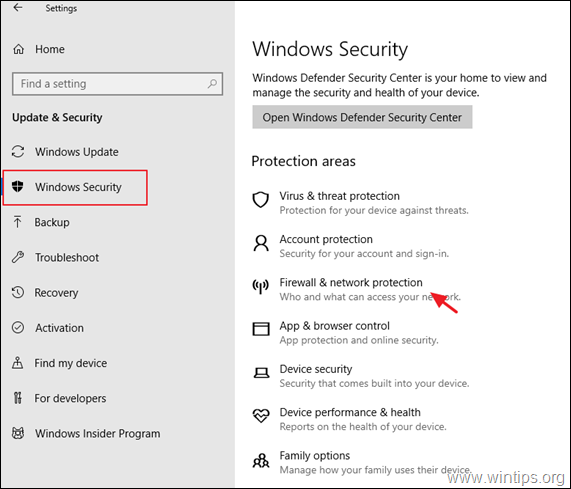Viewport: 571px width, 489px height.
Task: Click the Account protection person icon
Action: [261, 243]
